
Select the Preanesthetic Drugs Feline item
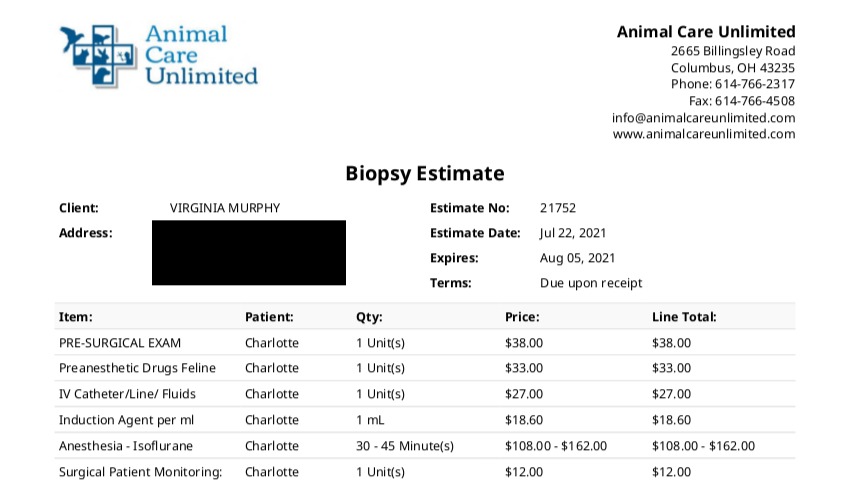coord(137,368)
